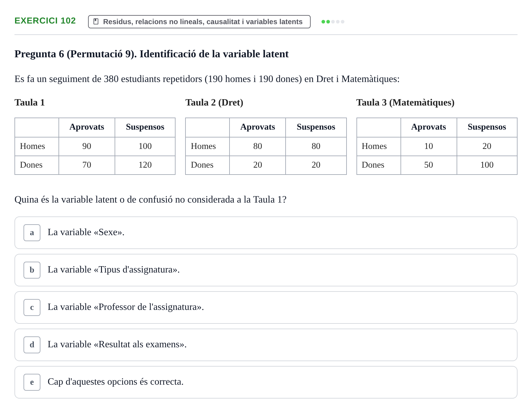
Task: Click Taula 1 Homes Aprovats cell 90
Action: tap(87, 146)
